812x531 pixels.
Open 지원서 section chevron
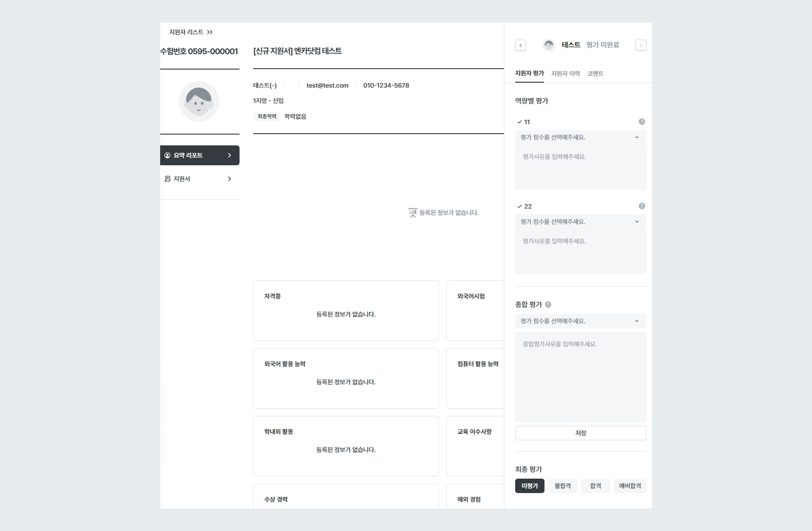(230, 179)
